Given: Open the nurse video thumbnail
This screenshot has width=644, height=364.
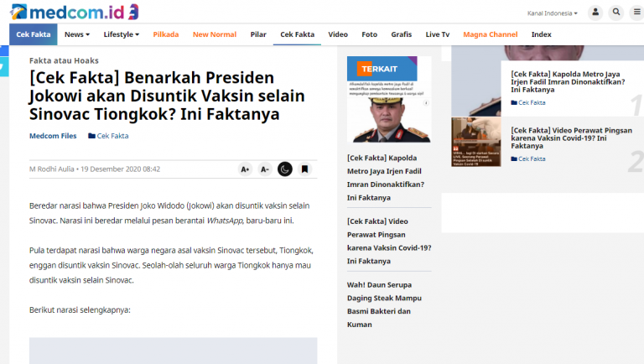Looking at the screenshot, I should coord(476,142).
